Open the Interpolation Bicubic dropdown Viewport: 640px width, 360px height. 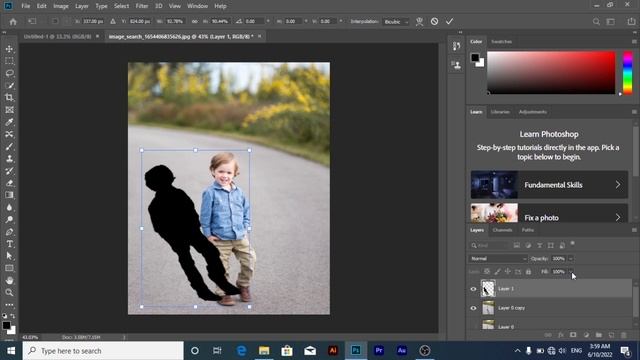tap(396, 22)
